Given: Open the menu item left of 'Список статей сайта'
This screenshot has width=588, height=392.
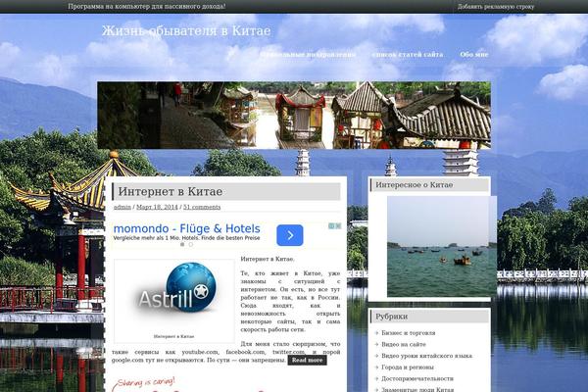Looking at the screenshot, I should pyautogui.click(x=308, y=55).
